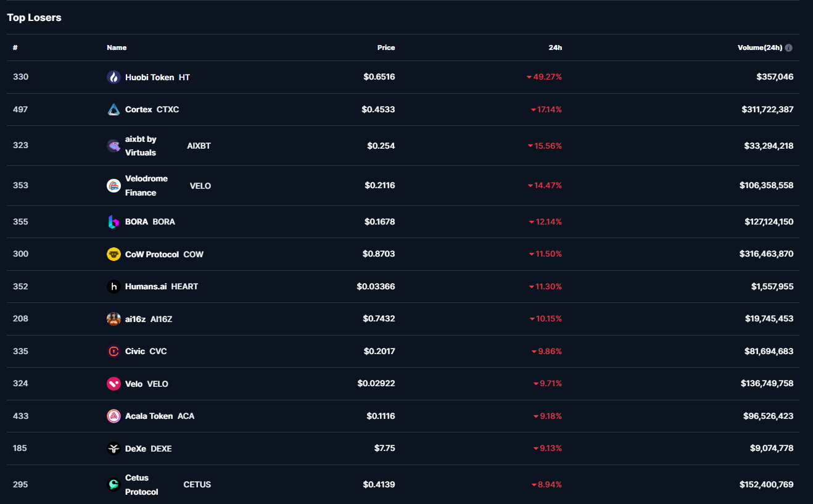Sort by the Name column header
This screenshot has height=504, width=813.
[x=117, y=48]
